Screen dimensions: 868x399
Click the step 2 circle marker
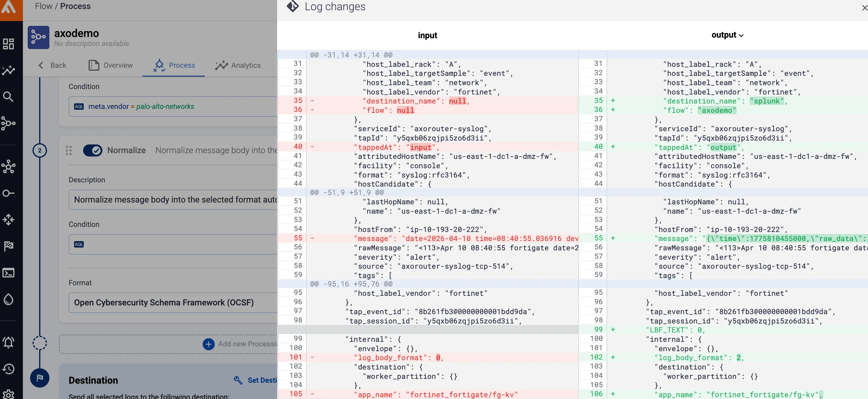pyautogui.click(x=40, y=150)
